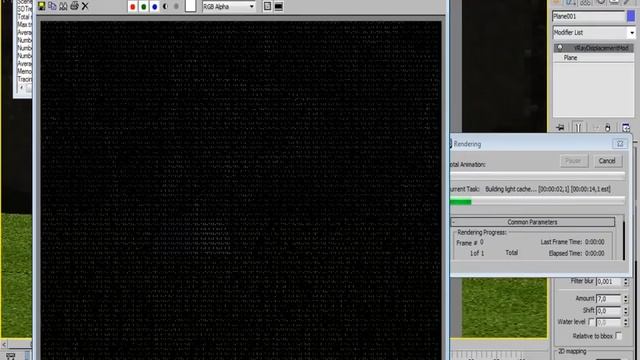Viewport: 640px width, 360px height.
Task: Click the Filter blur spinner arrows
Action: (x=626, y=282)
